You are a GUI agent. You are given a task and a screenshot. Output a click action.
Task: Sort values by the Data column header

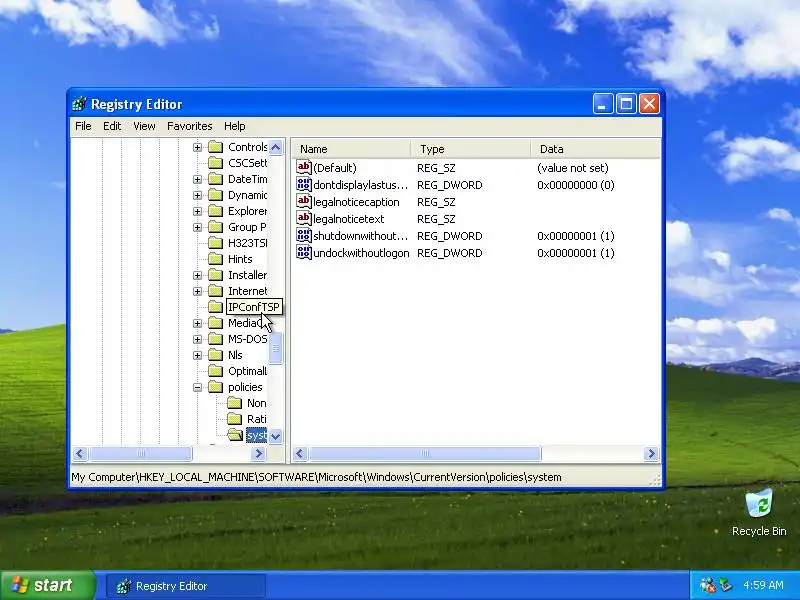click(x=595, y=149)
